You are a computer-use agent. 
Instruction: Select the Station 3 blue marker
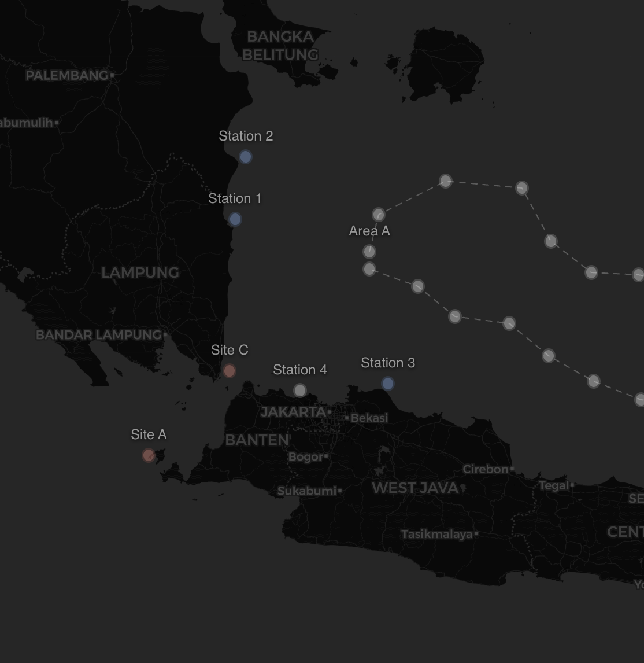coord(387,384)
